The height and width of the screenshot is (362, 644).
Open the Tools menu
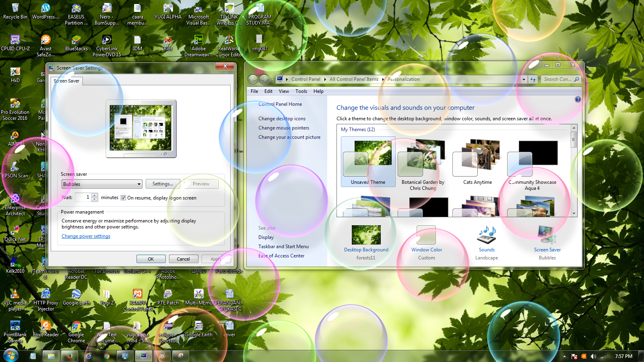301,91
